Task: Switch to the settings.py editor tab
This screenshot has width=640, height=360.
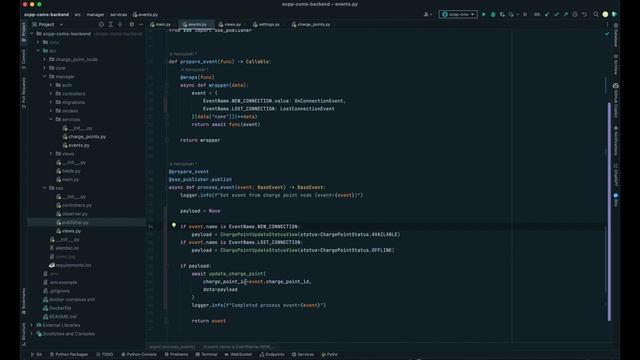Action: click(x=266, y=24)
